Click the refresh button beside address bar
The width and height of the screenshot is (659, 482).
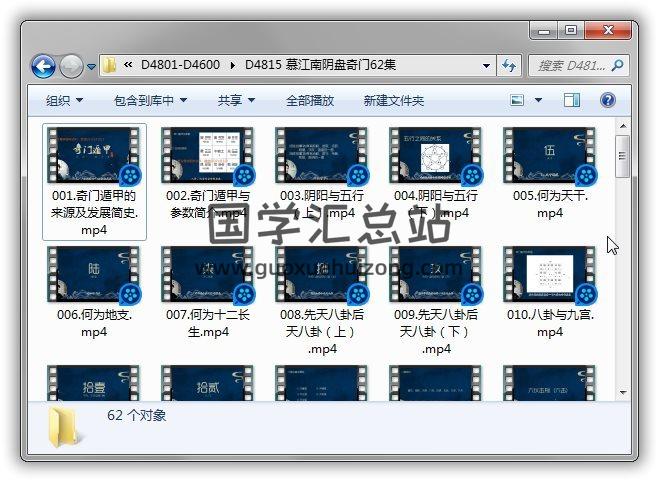pyautogui.click(x=508, y=66)
